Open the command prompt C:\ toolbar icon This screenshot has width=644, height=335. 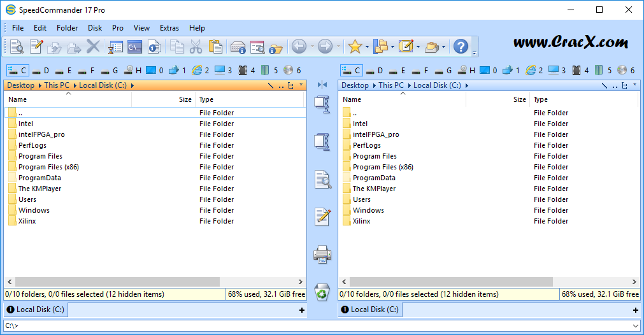pyautogui.click(x=134, y=46)
